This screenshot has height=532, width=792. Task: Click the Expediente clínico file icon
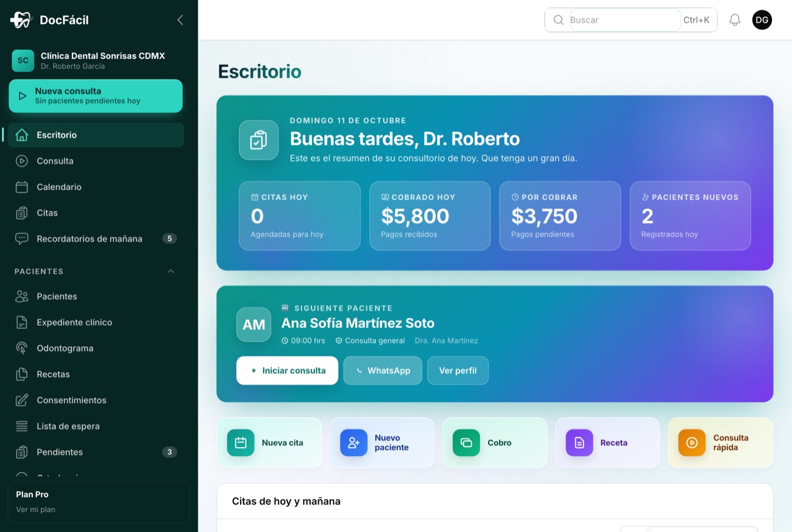(22, 322)
